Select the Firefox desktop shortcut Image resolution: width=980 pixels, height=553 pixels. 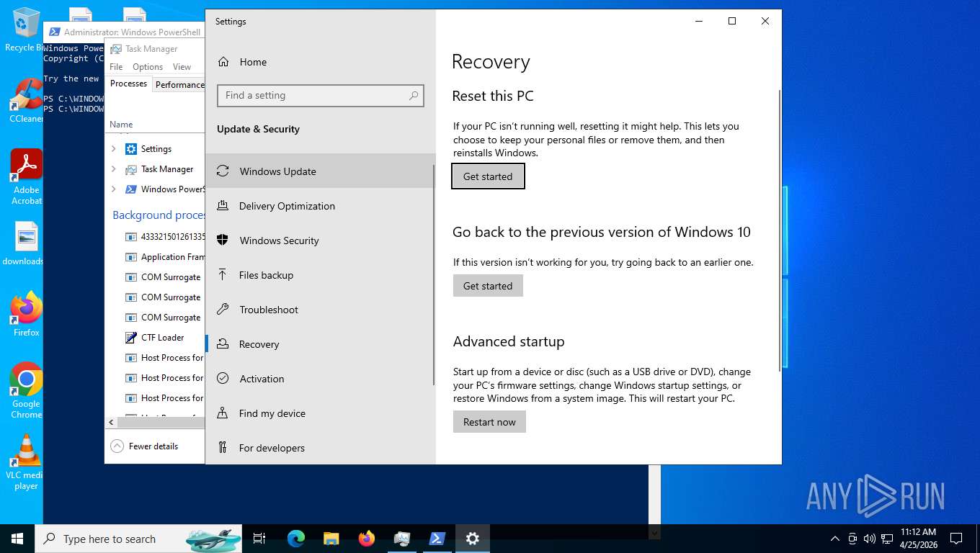27,315
